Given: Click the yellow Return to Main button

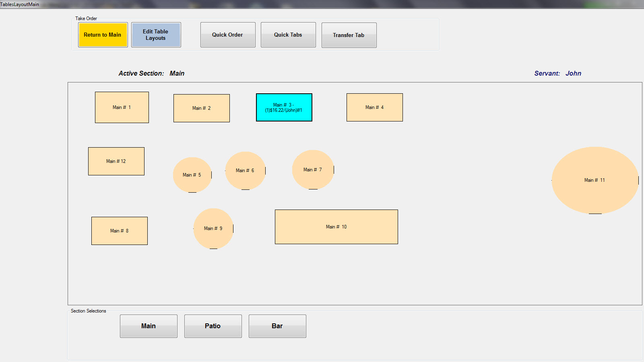Looking at the screenshot, I should point(103,35).
